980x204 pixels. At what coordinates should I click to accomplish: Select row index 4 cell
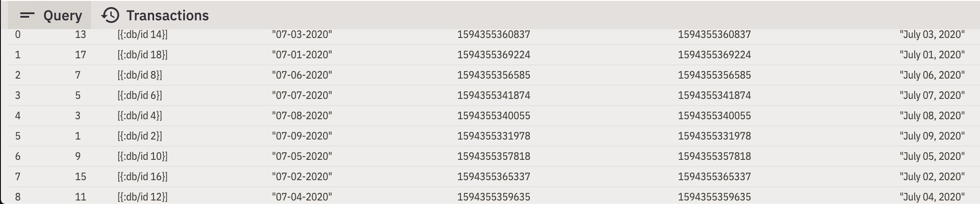[18, 116]
